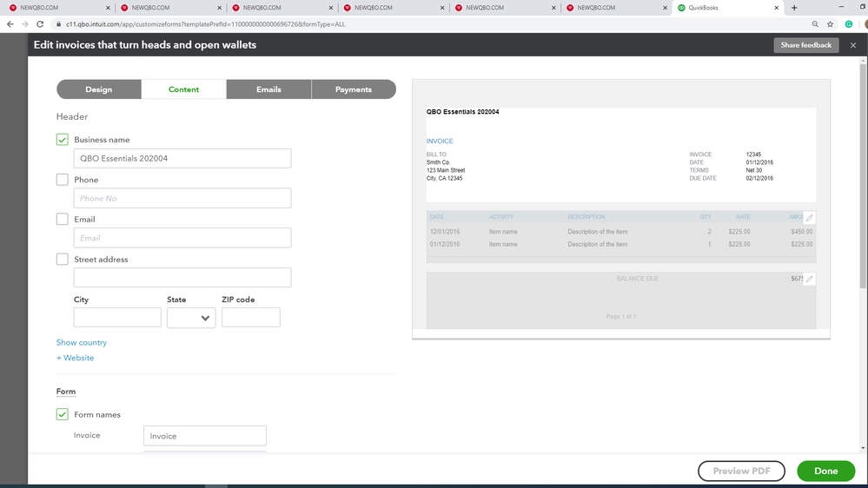Close the invoice editor with X icon
The image size is (868, 488).
[x=853, y=45]
